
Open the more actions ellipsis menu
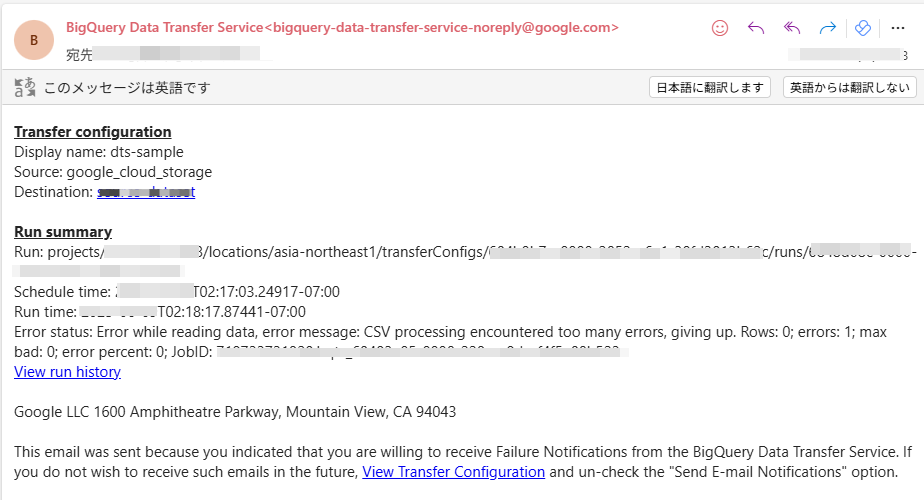coord(897,28)
